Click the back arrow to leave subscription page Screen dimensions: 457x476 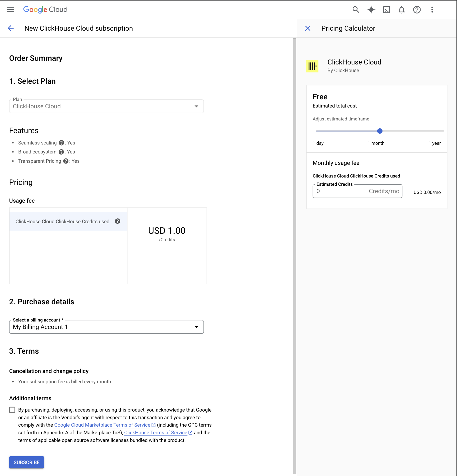point(11,28)
